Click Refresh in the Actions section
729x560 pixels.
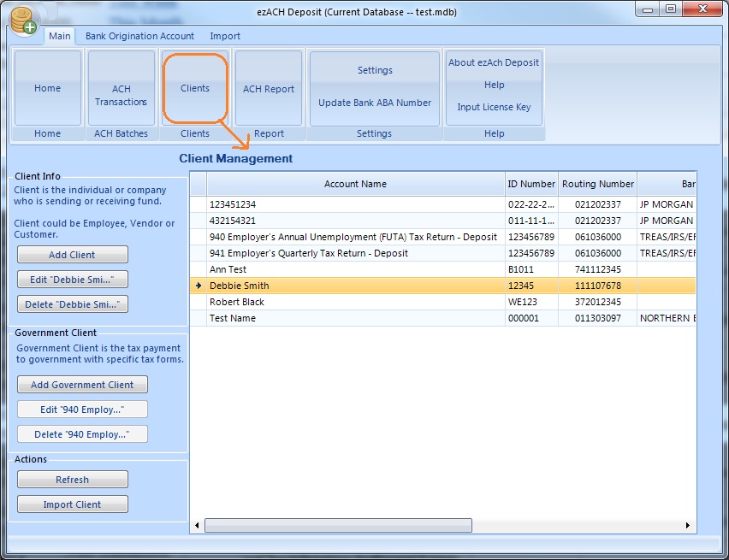(x=72, y=479)
